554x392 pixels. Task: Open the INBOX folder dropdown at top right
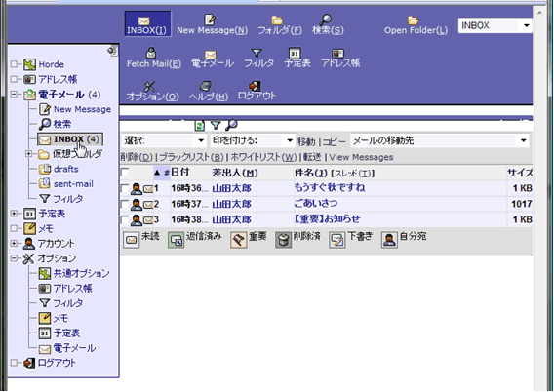coord(495,25)
